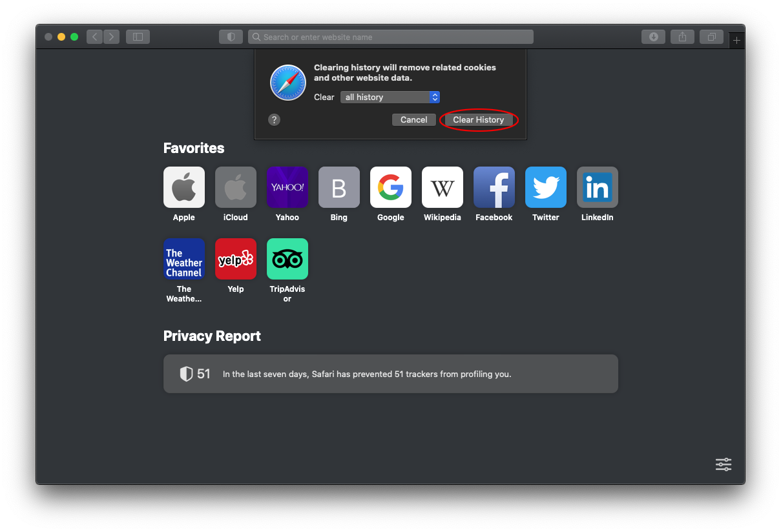781x532 pixels.
Task: Click the Clear History button
Action: click(479, 119)
